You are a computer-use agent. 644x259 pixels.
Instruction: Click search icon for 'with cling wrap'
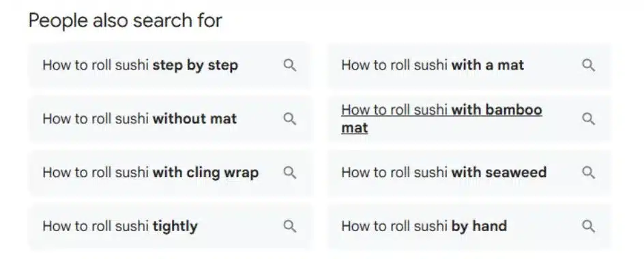click(x=289, y=173)
